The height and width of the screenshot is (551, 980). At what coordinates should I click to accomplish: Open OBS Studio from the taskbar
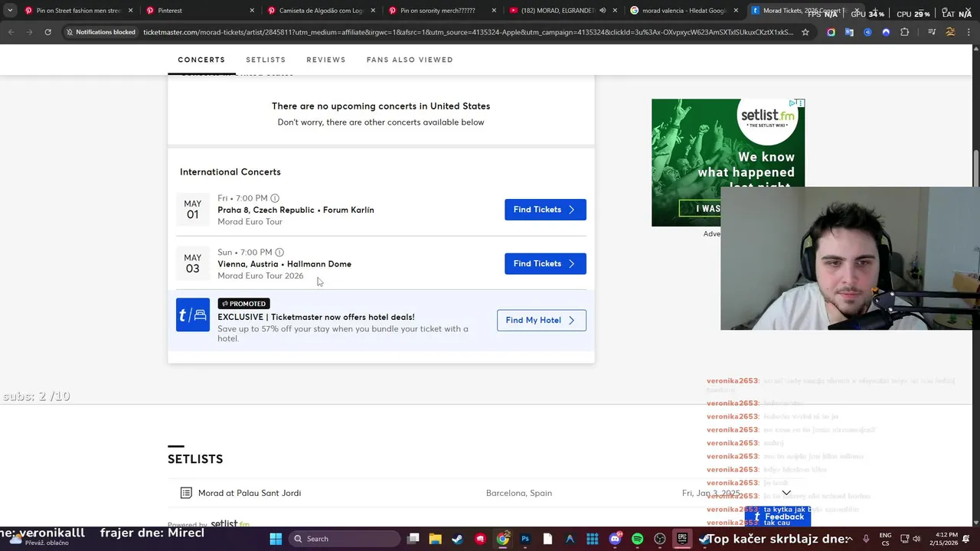(660, 539)
